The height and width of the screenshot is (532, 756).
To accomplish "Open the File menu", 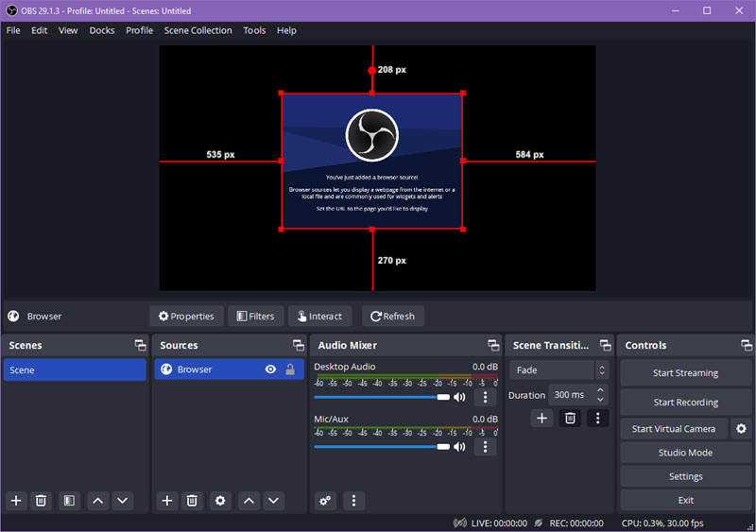I will [13, 30].
